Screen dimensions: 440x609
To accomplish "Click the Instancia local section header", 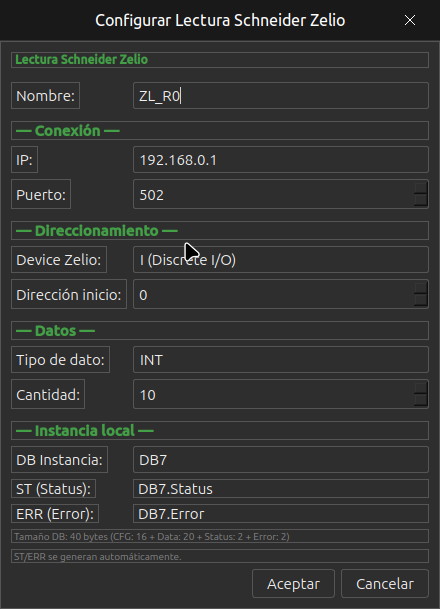I will tap(220, 430).
